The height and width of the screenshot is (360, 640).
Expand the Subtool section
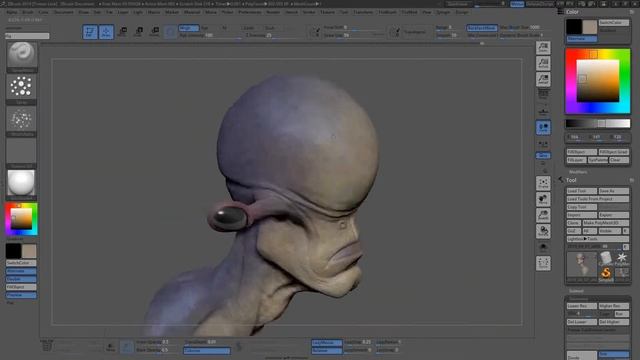click(x=576, y=291)
